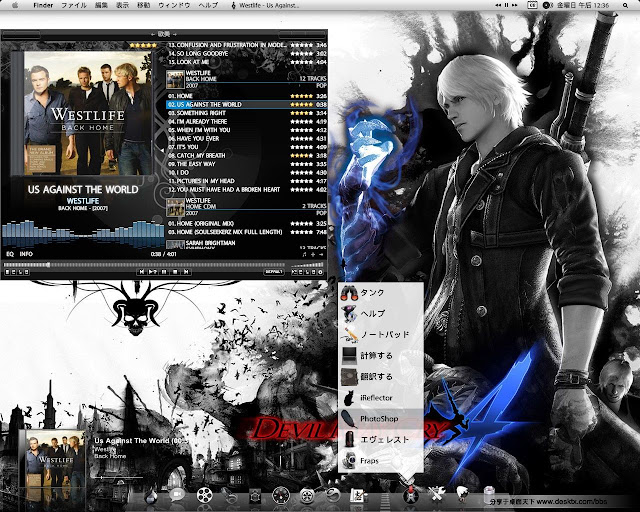Screen dimensions: 640x512
Task: Open エヴェレスト from the popup menu
Action: 381,440
